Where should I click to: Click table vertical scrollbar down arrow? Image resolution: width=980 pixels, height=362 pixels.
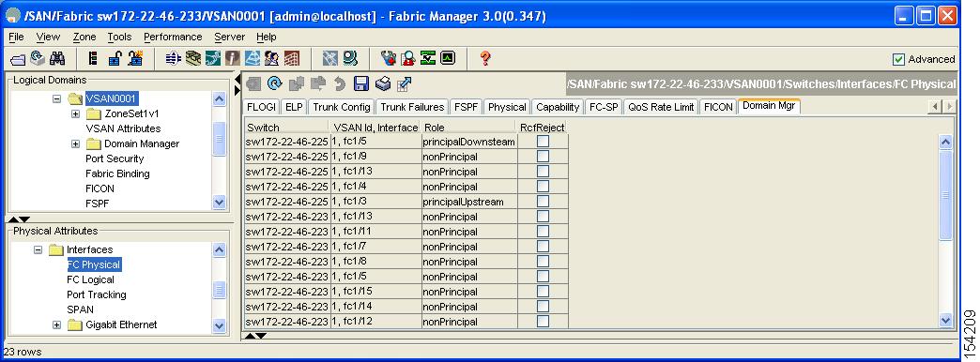(945, 321)
